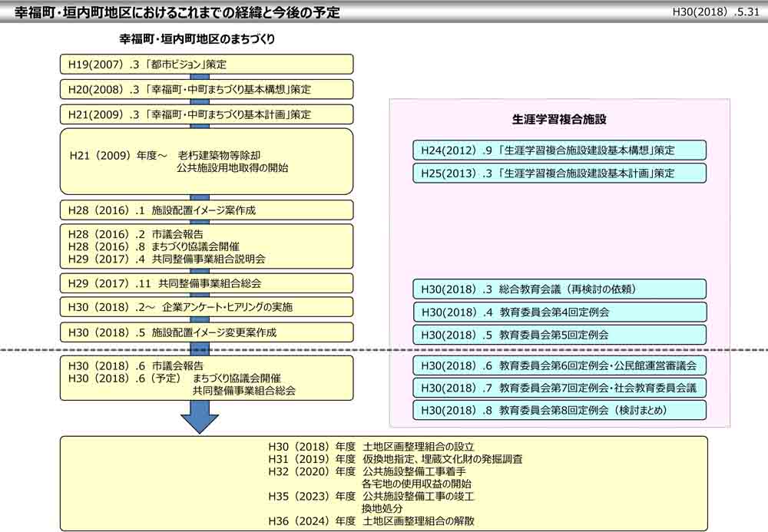Select the H20(2008).3 まちづくり基本構想 box

[x=207, y=90]
